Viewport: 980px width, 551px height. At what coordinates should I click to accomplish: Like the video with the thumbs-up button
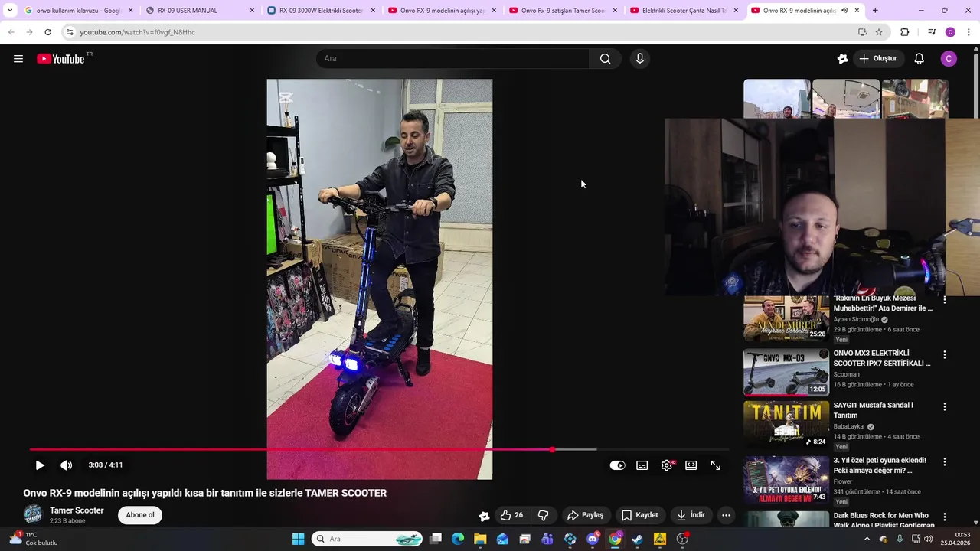[x=511, y=515]
